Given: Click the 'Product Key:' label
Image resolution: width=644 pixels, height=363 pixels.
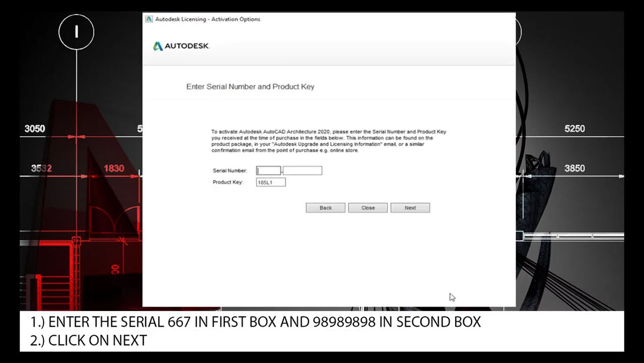Looking at the screenshot, I should [x=228, y=182].
